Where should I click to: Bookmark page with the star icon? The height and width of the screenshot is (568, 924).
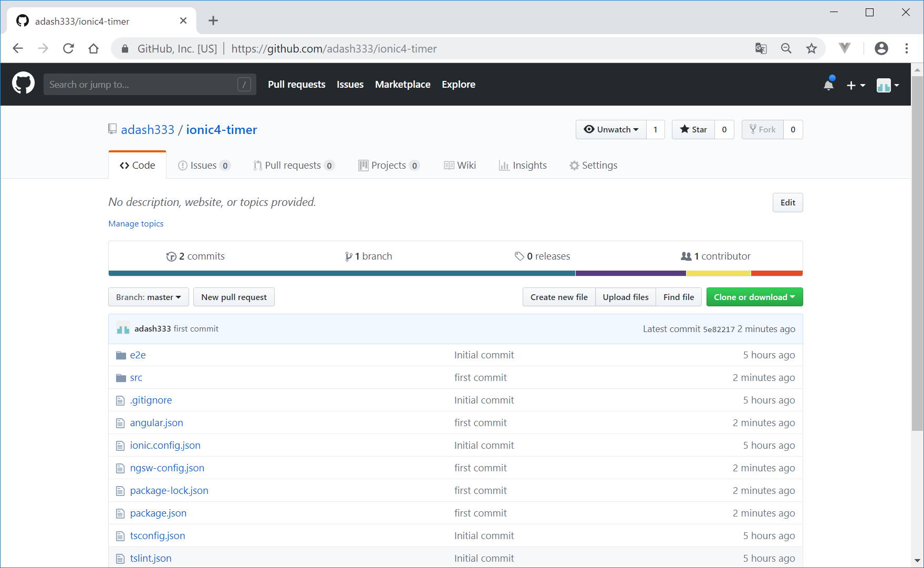[812, 49]
